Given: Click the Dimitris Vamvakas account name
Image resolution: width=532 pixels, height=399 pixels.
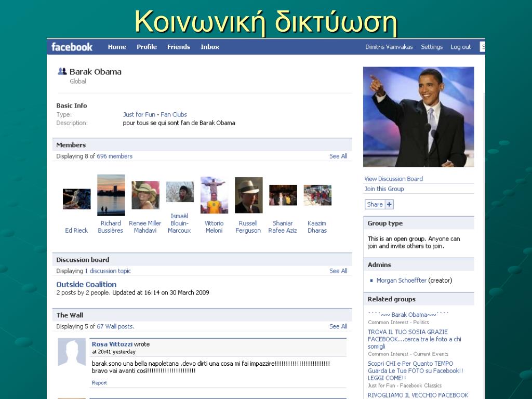Looking at the screenshot, I should (389, 47).
